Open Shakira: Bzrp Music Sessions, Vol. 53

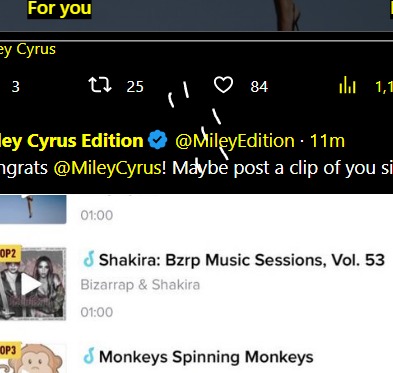pos(242,260)
